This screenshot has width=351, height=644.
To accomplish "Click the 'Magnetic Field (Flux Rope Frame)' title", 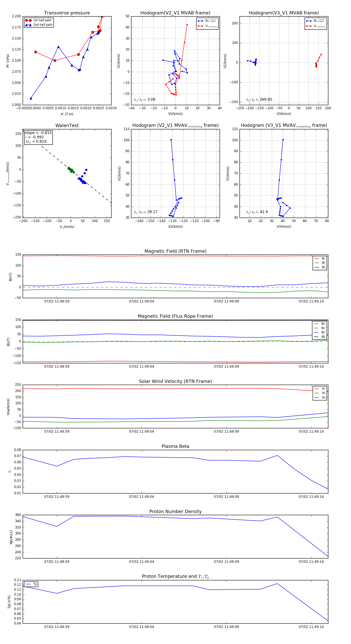I will (175, 316).
